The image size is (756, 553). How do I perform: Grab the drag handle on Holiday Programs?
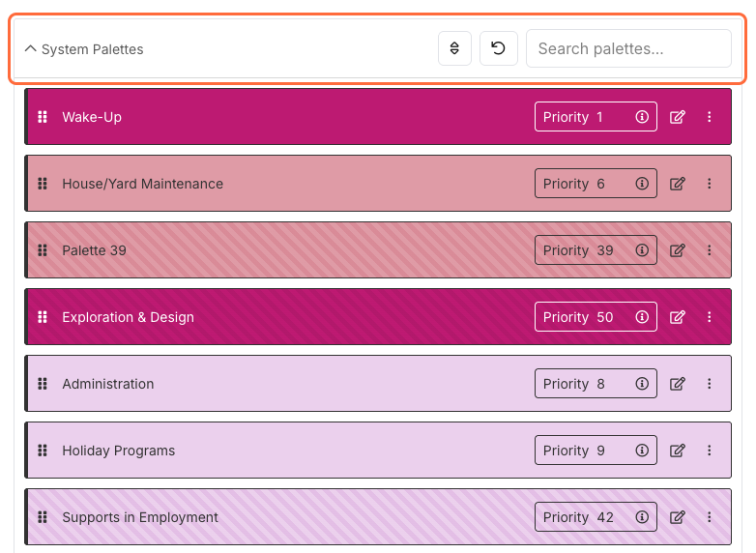coord(43,451)
